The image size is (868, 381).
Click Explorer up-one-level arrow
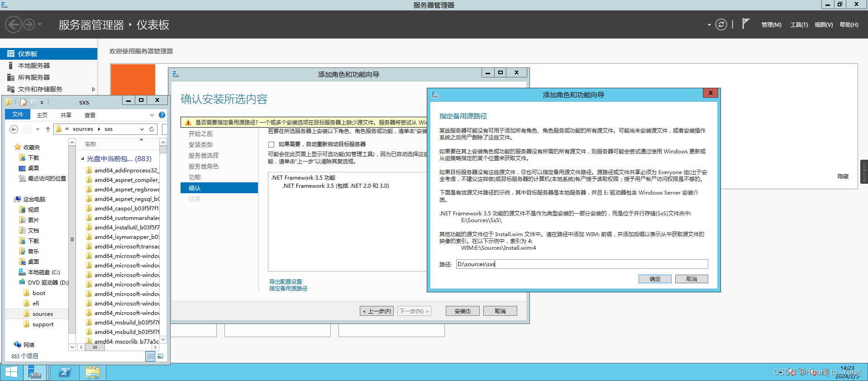[x=48, y=129]
